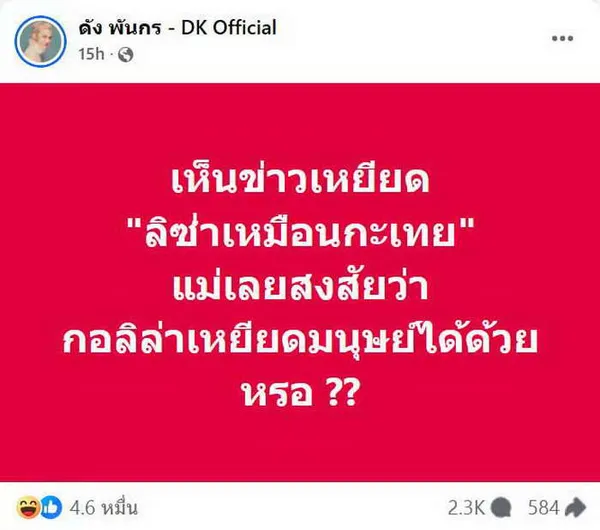Click the comment speech bubble icon
600x530 pixels.
(501, 508)
